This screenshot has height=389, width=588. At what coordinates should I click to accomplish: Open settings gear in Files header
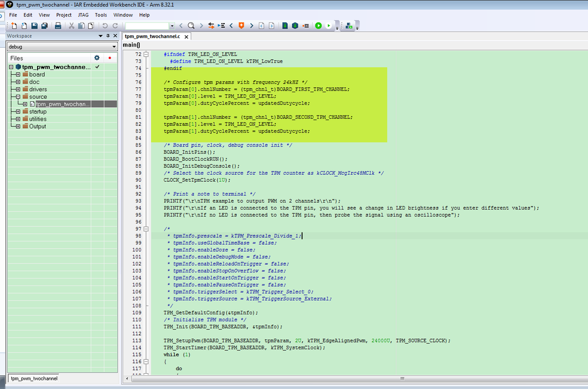point(97,58)
